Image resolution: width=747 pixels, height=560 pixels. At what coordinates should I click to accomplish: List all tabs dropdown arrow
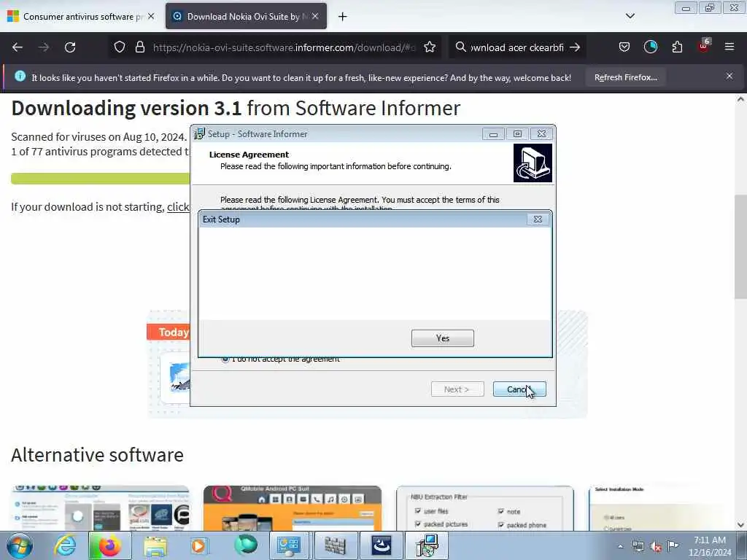630,16
